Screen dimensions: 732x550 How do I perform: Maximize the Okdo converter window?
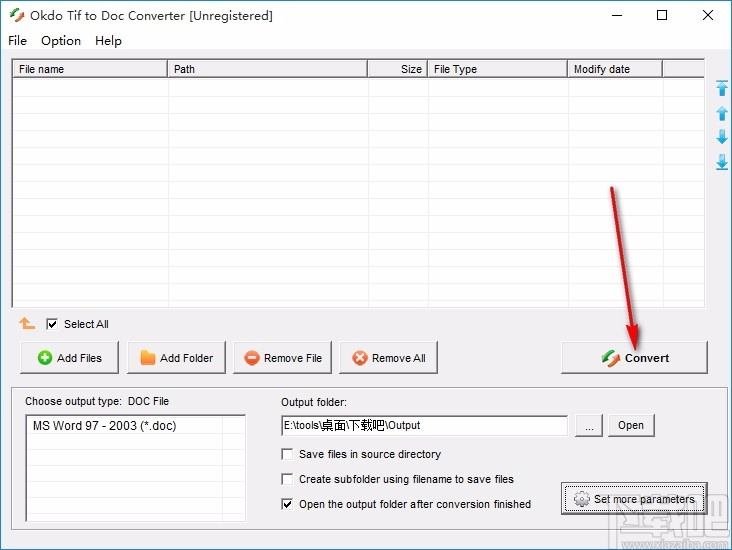click(662, 15)
